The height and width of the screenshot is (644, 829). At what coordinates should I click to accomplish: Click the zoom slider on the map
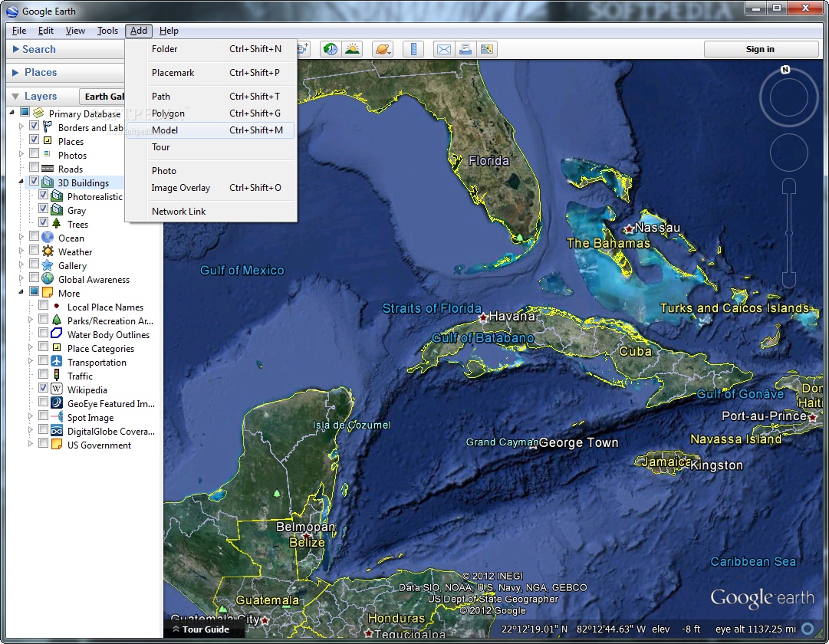coord(789,233)
